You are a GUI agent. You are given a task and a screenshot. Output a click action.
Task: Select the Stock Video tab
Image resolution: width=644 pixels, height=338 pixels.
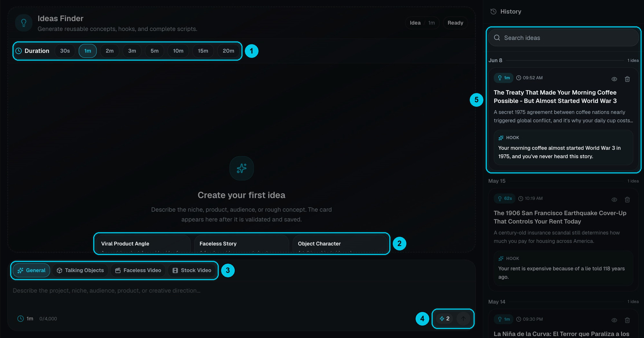(192, 270)
